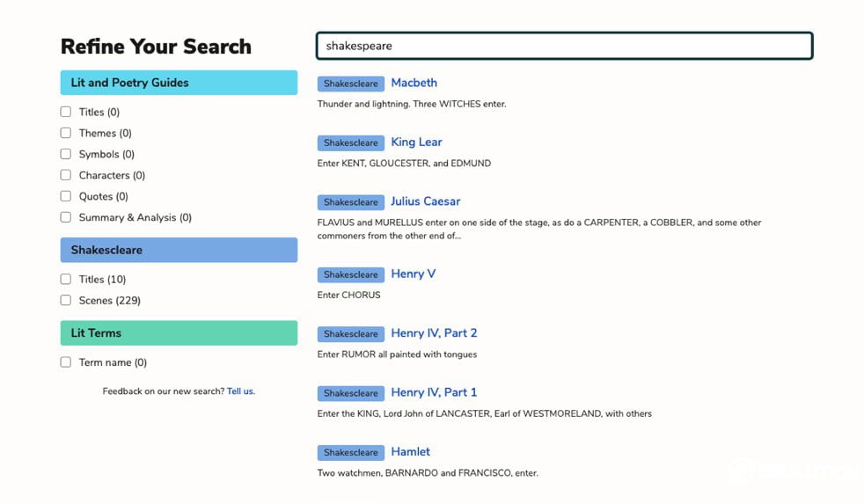Toggle the Term name checkbox

pyautogui.click(x=66, y=362)
